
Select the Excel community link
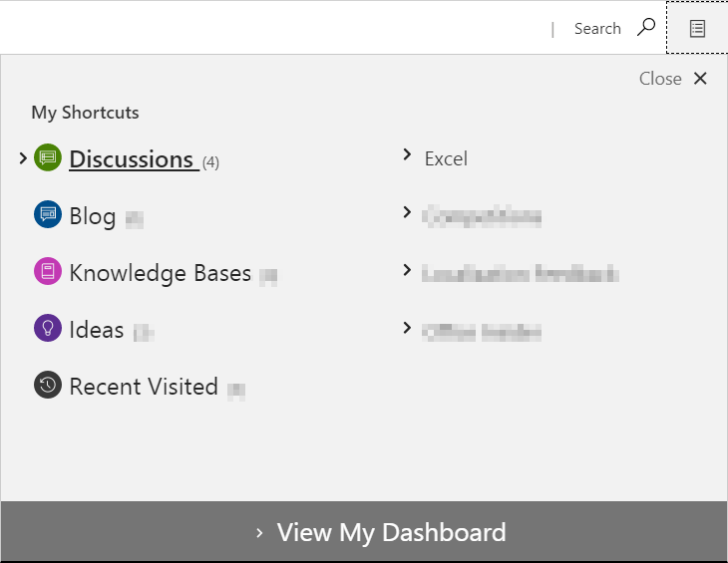click(446, 158)
